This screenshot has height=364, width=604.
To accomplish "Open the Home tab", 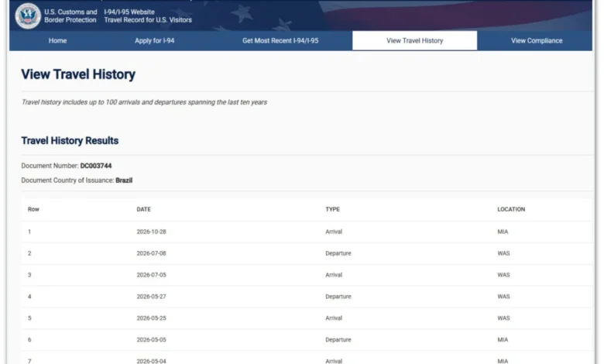I will tap(57, 40).
